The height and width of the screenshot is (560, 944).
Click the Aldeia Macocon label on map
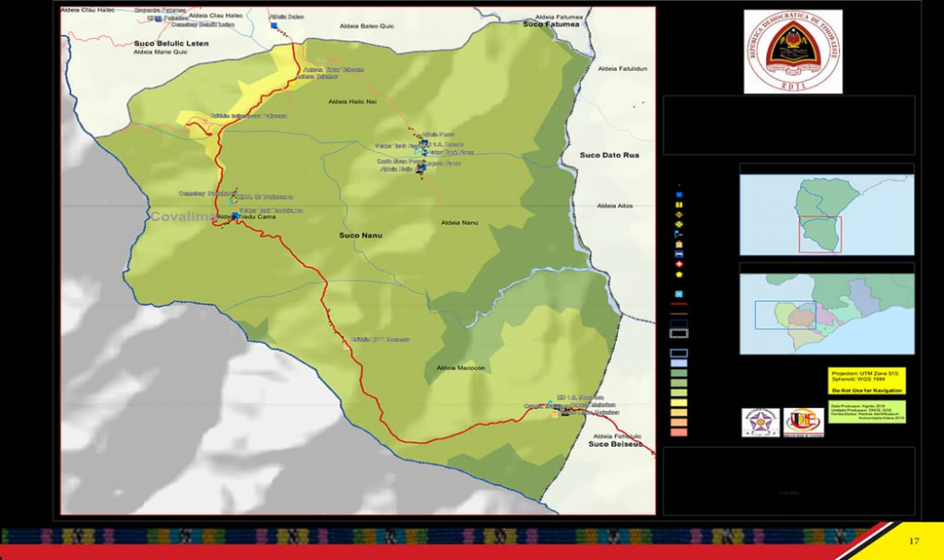coord(461,368)
